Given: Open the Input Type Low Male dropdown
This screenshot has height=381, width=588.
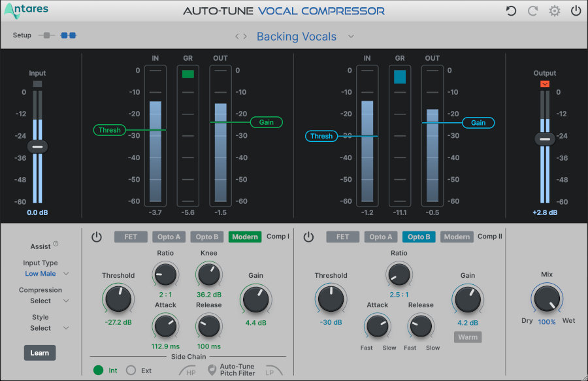Looking at the screenshot, I should pyautogui.click(x=42, y=273).
